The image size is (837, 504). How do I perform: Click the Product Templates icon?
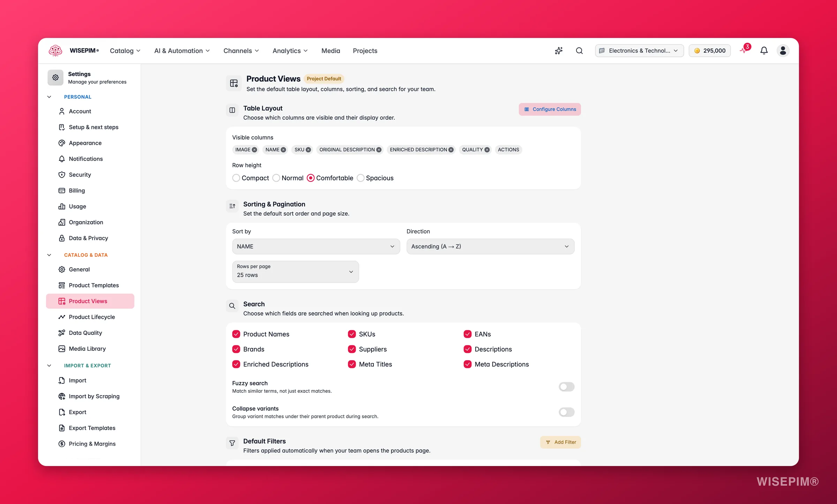62,285
